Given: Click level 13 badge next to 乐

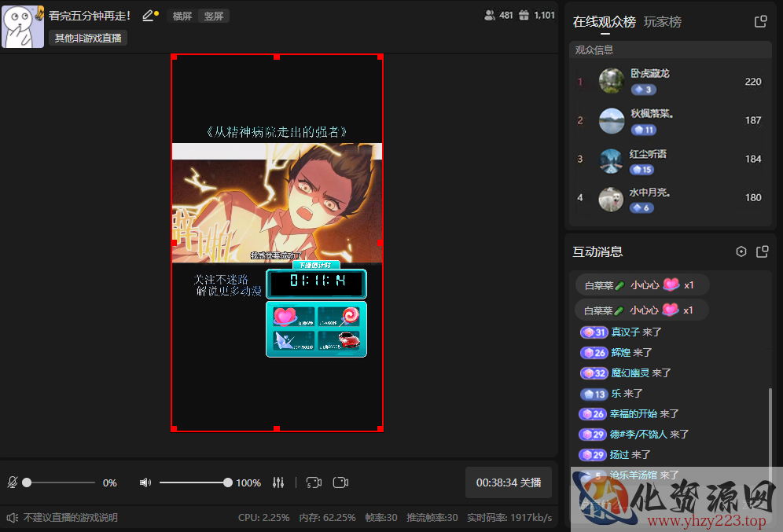Looking at the screenshot, I should coord(594,394).
